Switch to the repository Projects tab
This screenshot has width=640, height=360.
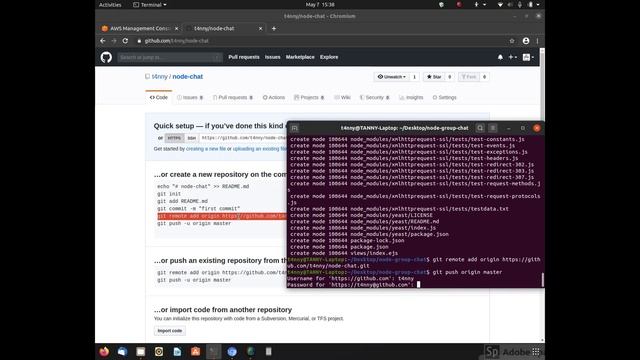309,98
